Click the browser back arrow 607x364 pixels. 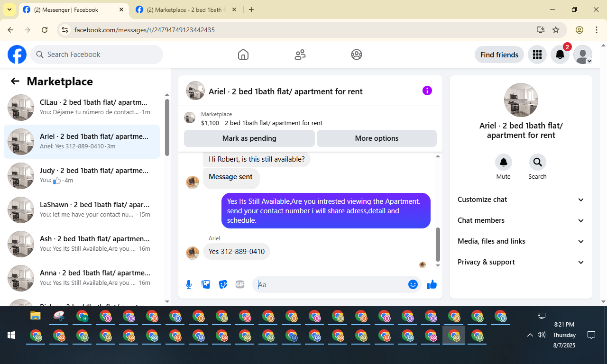point(10,30)
